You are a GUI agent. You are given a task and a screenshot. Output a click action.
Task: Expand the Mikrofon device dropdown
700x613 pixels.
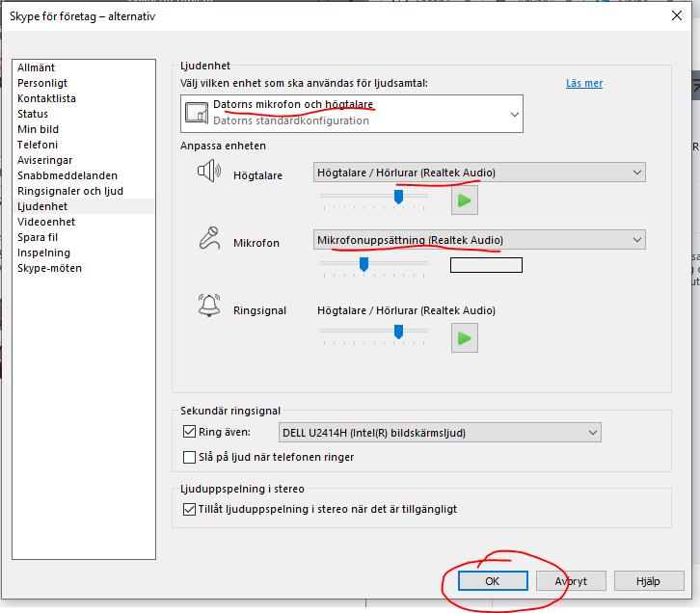(x=479, y=240)
